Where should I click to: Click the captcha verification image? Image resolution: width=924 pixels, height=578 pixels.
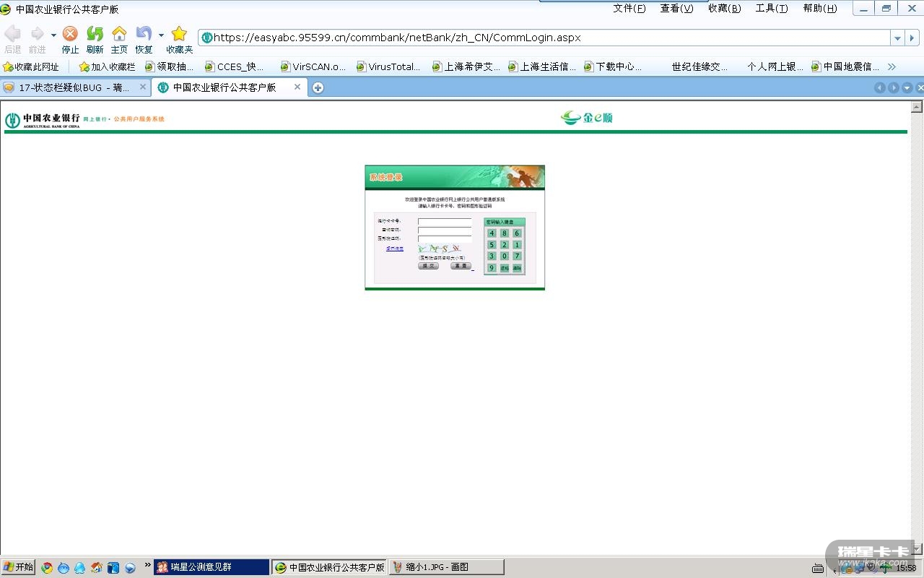(440, 249)
